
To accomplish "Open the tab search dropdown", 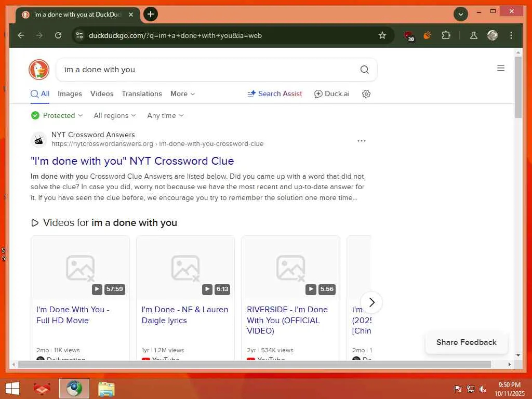I will pos(461,14).
